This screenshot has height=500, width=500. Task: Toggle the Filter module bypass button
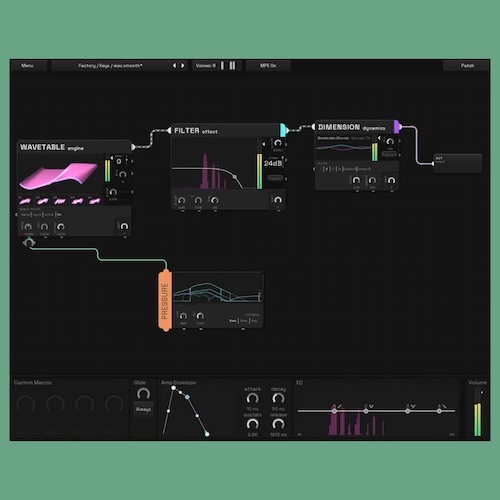pos(275,178)
